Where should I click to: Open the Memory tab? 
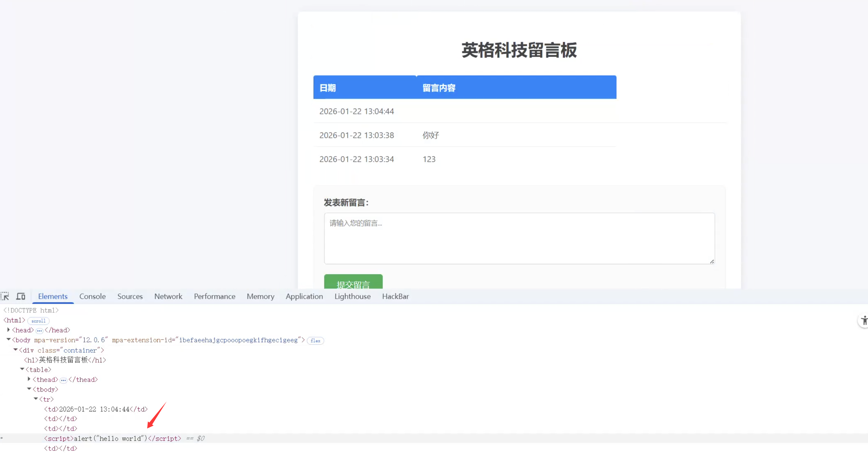pos(260,296)
